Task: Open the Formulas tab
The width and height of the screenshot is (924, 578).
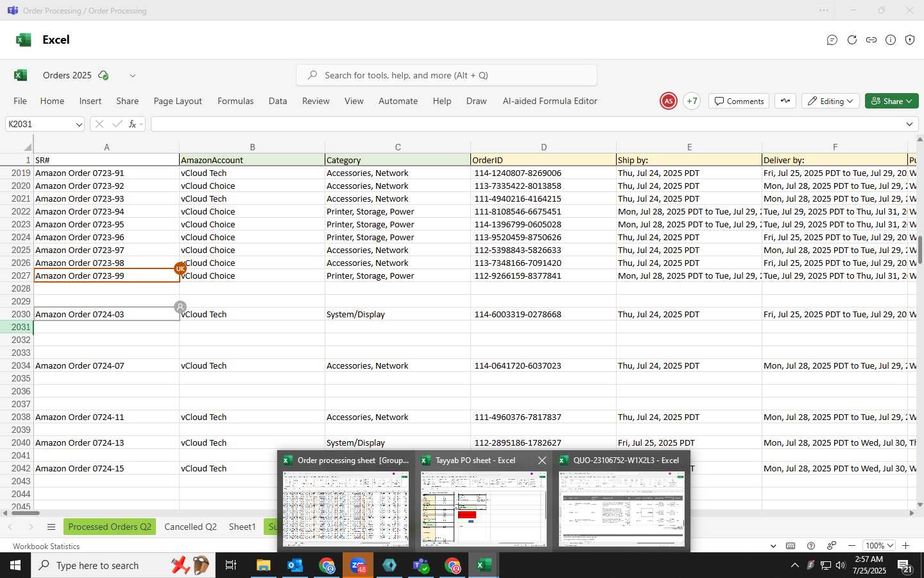Action: click(235, 101)
